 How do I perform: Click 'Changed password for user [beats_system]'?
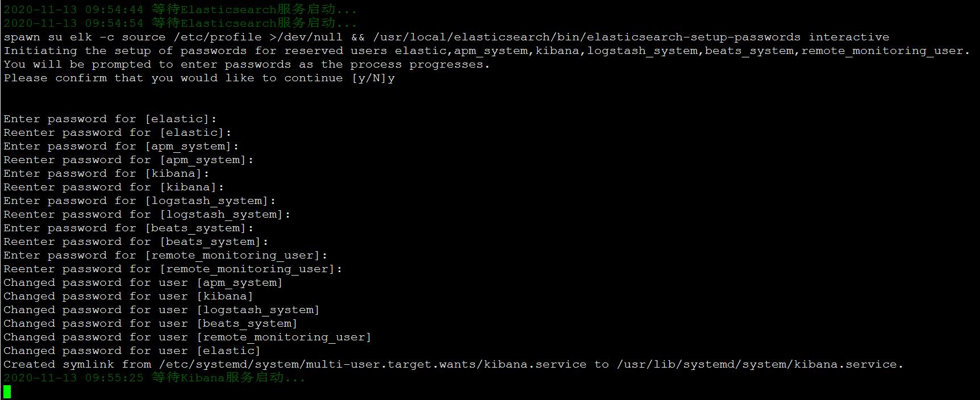(151, 323)
